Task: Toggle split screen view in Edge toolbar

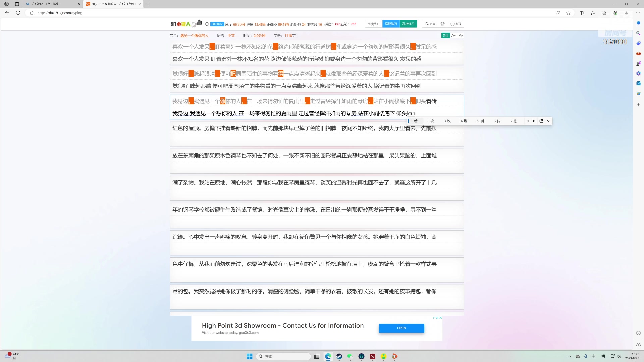Action: coord(582,13)
